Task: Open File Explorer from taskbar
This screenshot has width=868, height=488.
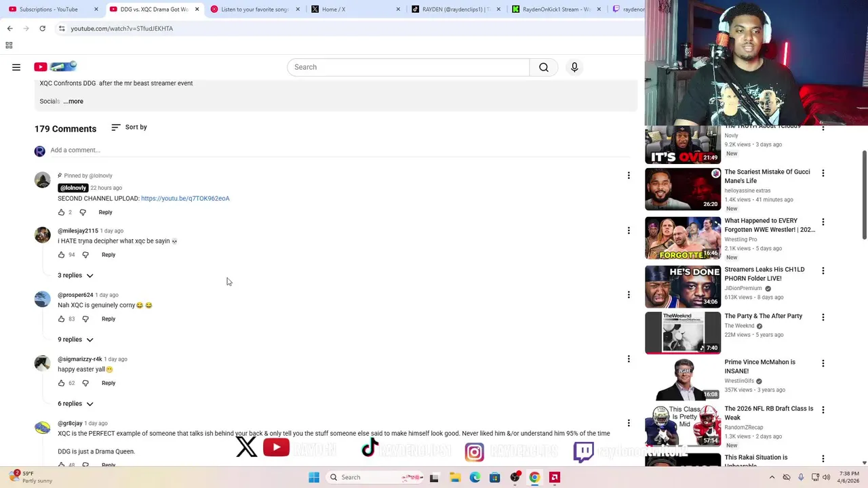Action: [x=455, y=477]
